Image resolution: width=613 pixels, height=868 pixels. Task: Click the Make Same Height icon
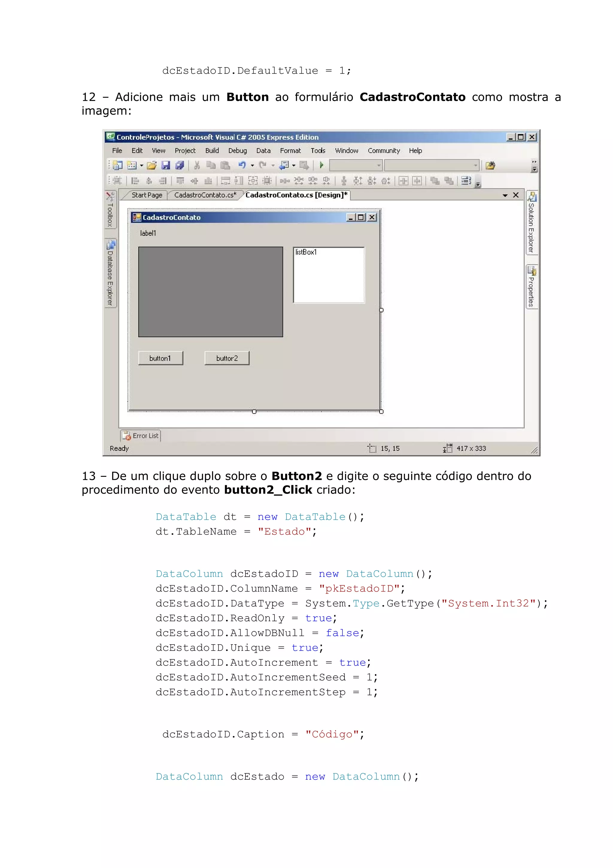click(x=239, y=181)
